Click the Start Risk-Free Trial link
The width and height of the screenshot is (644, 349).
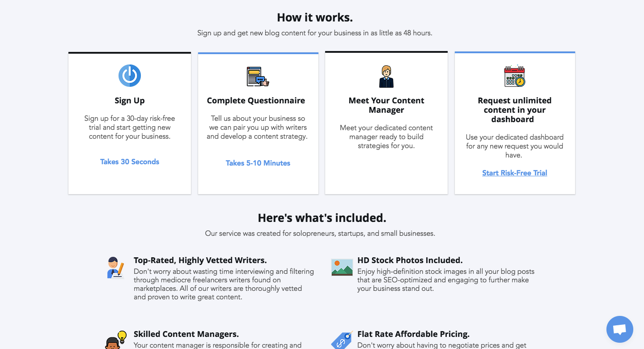515,173
